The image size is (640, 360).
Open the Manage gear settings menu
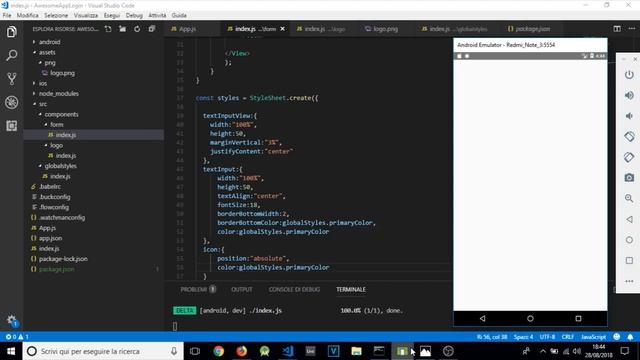point(11,320)
